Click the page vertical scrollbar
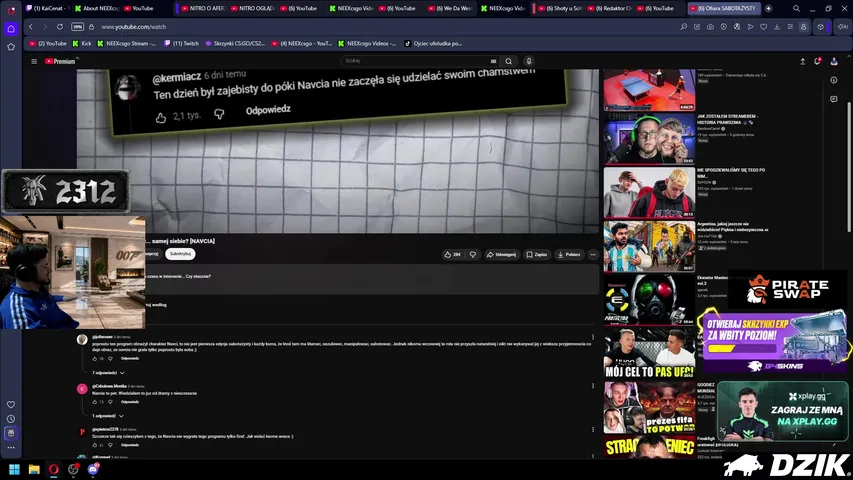Image resolution: width=853 pixels, height=480 pixels. click(849, 166)
